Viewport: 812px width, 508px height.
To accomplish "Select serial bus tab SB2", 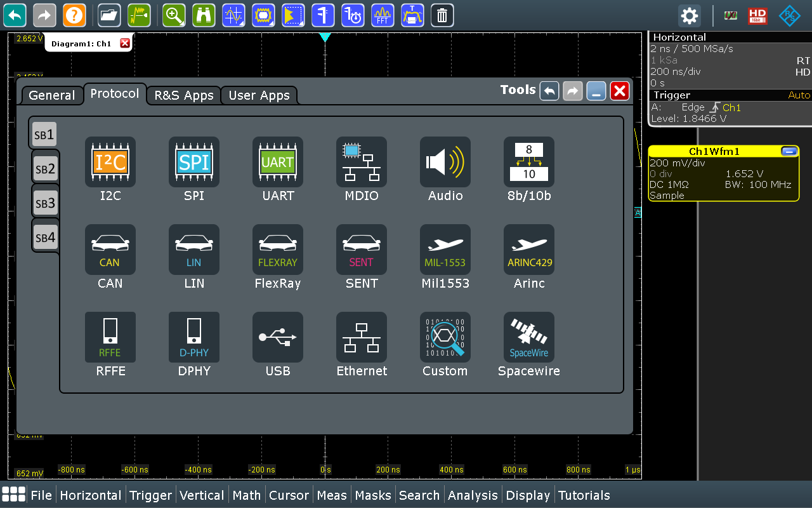I will click(x=45, y=169).
